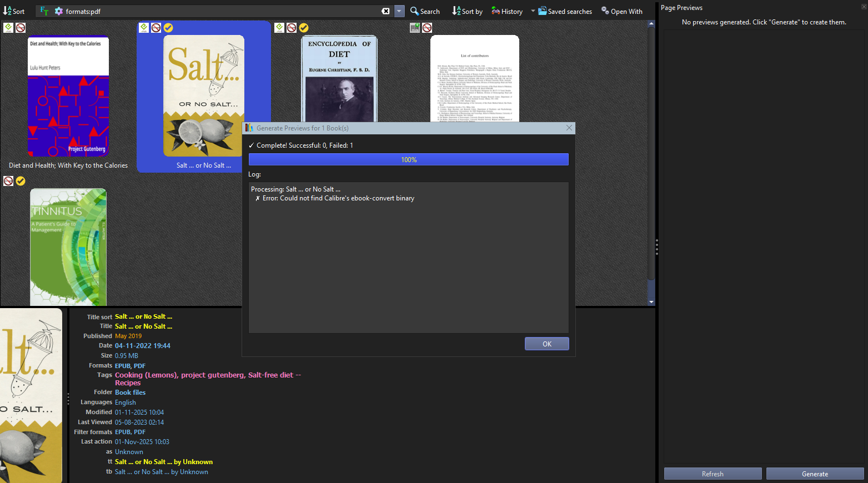Close the Generate Previews dialog

point(569,128)
